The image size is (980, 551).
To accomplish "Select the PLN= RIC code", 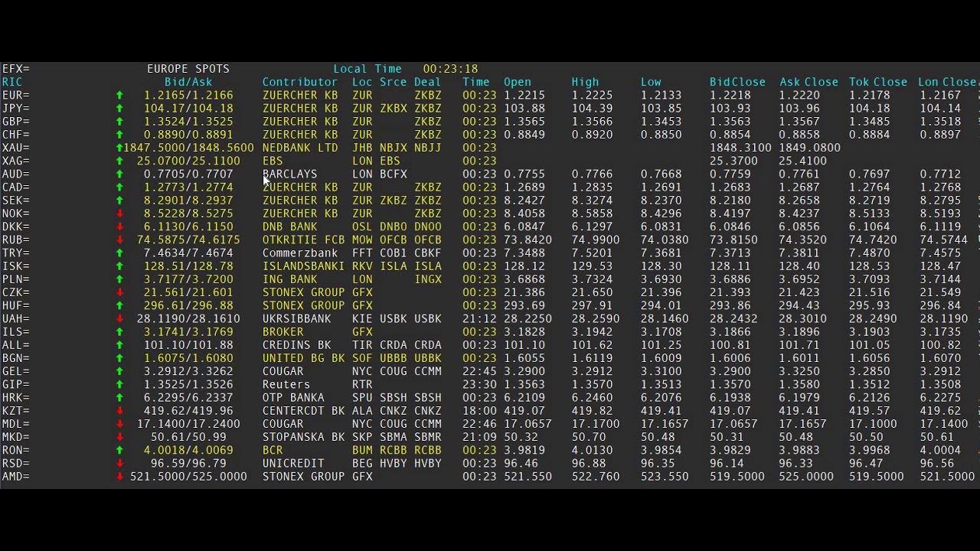I will pyautogui.click(x=16, y=279).
